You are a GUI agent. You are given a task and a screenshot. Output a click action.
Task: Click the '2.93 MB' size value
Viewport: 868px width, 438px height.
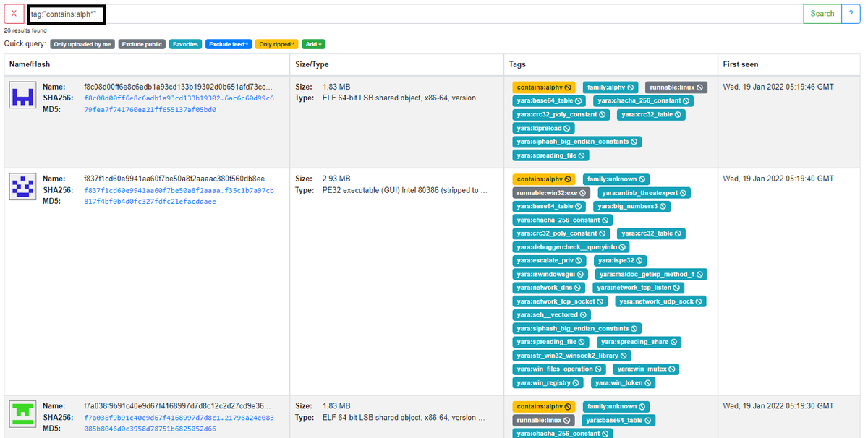(336, 179)
